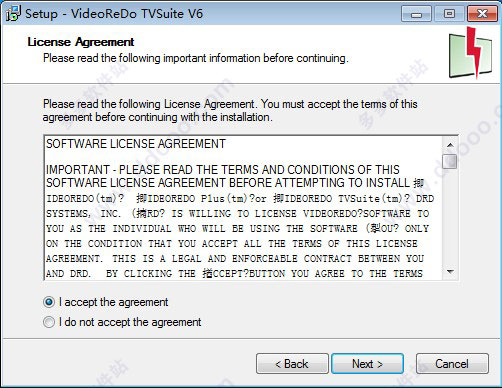
Task: Return with the < Back button
Action: point(292,364)
